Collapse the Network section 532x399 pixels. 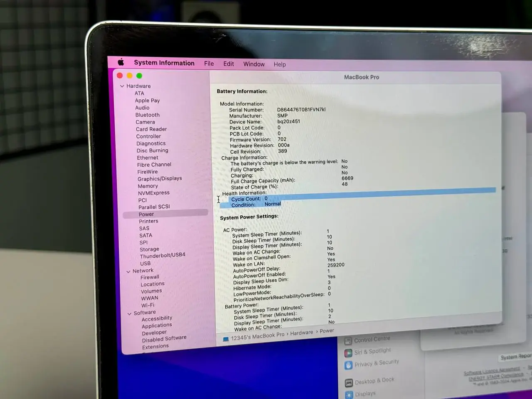coord(128,271)
